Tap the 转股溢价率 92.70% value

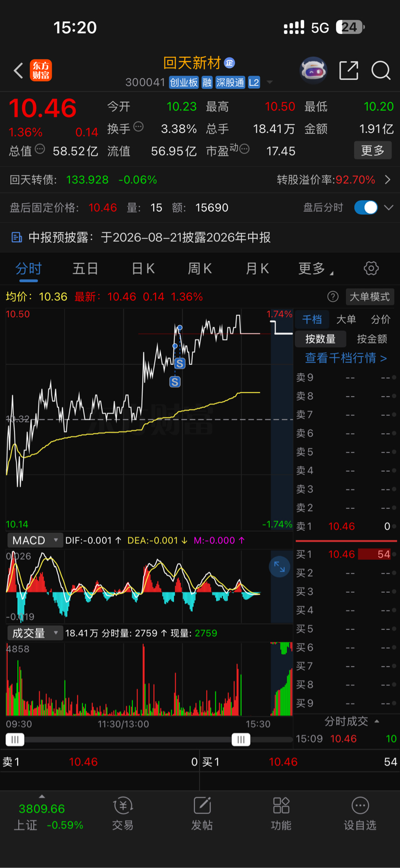355,180
